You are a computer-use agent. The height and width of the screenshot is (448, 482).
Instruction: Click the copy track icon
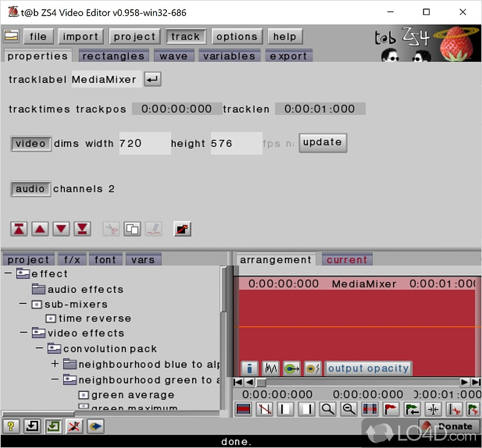[132, 229]
